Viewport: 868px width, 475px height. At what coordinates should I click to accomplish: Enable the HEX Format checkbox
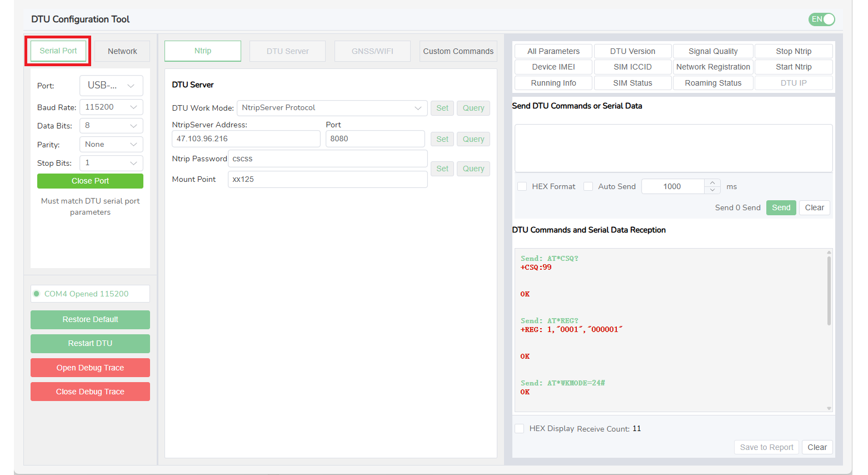point(522,186)
